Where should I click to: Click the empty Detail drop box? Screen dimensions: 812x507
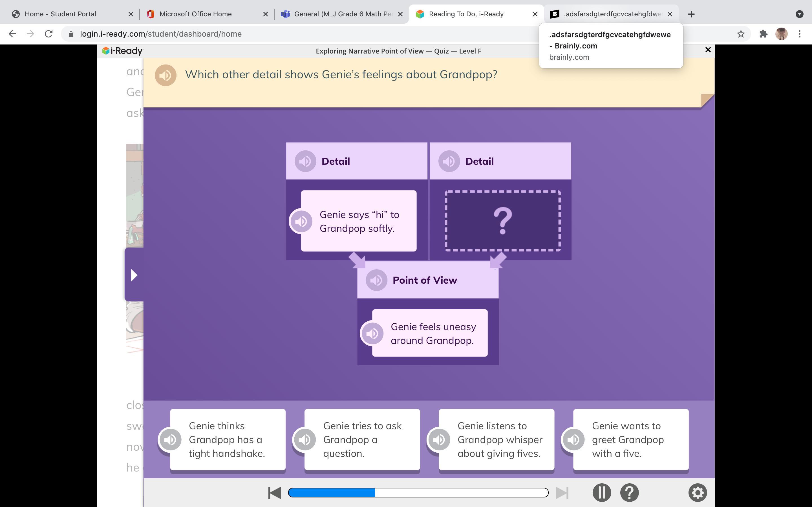tap(502, 221)
